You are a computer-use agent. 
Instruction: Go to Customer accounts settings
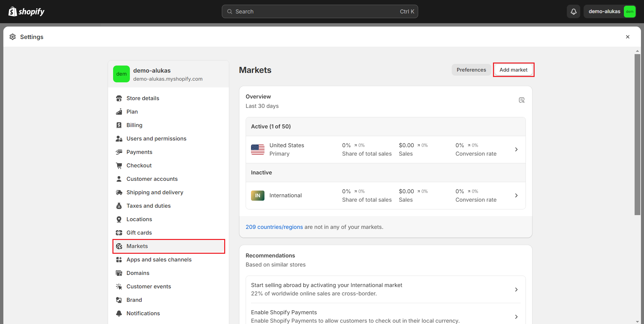point(152,179)
